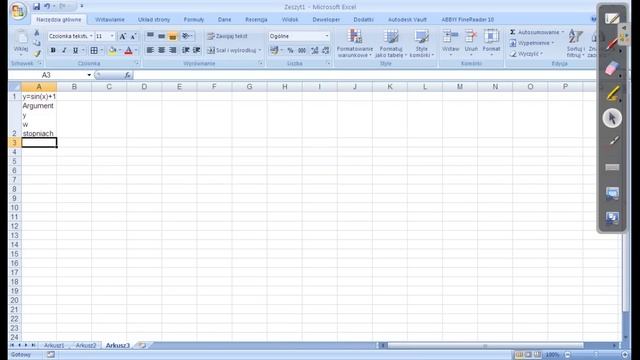Image resolution: width=640 pixels, height=360 pixels.
Task: Toggle bold formatting
Action: tap(53, 51)
